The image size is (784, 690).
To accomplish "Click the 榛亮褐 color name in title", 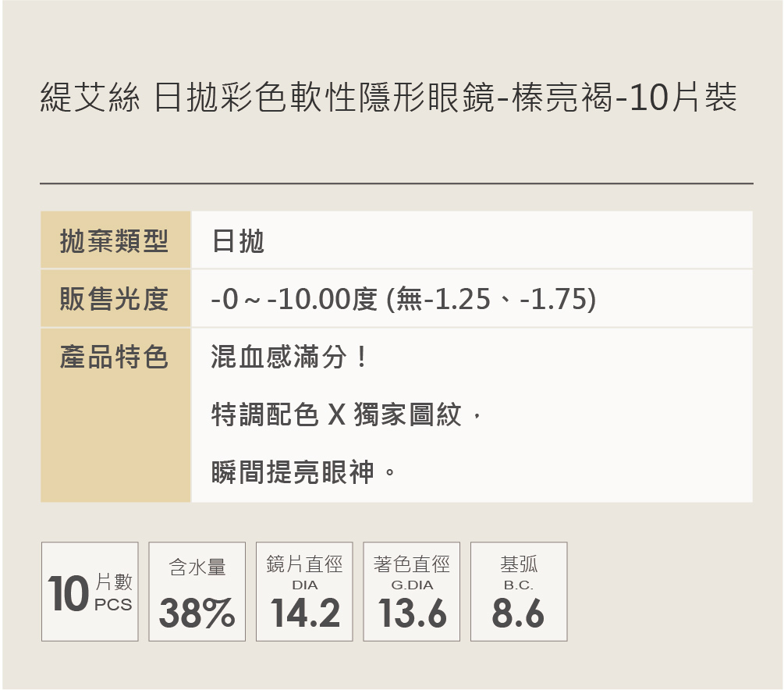I will pyautogui.click(x=562, y=101).
